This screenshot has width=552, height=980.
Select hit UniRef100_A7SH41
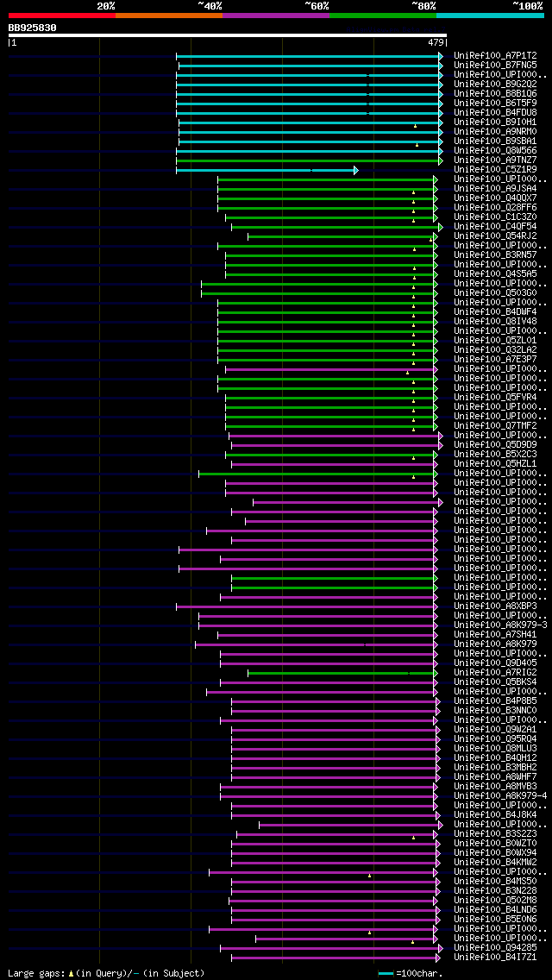pos(495,635)
